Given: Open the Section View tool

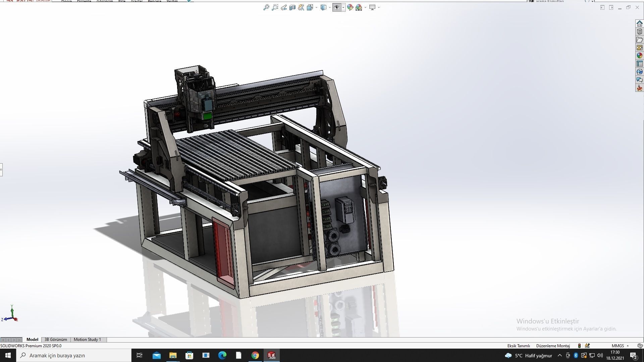Looking at the screenshot, I should pos(292,7).
